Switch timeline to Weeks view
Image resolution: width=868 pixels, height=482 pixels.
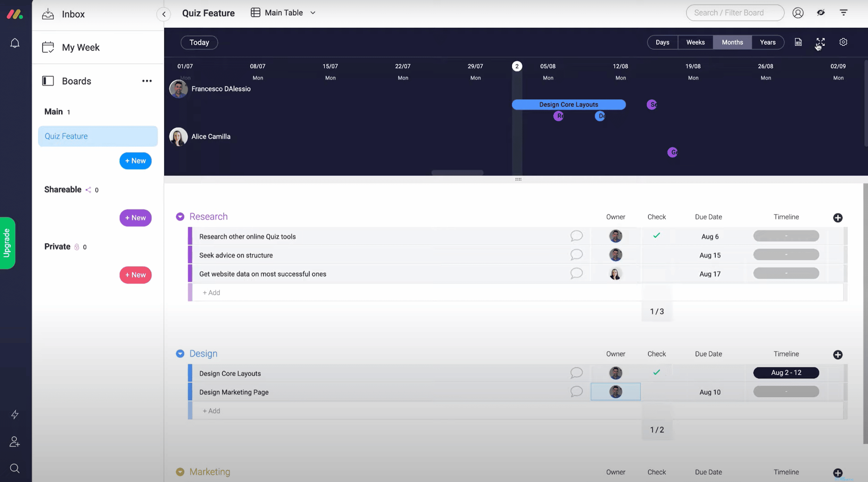pos(695,42)
